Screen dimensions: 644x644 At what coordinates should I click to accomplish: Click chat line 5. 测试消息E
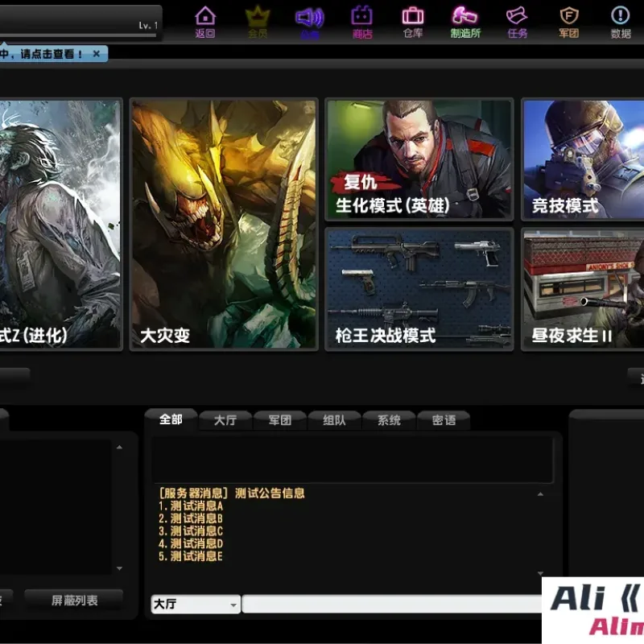[191, 557]
